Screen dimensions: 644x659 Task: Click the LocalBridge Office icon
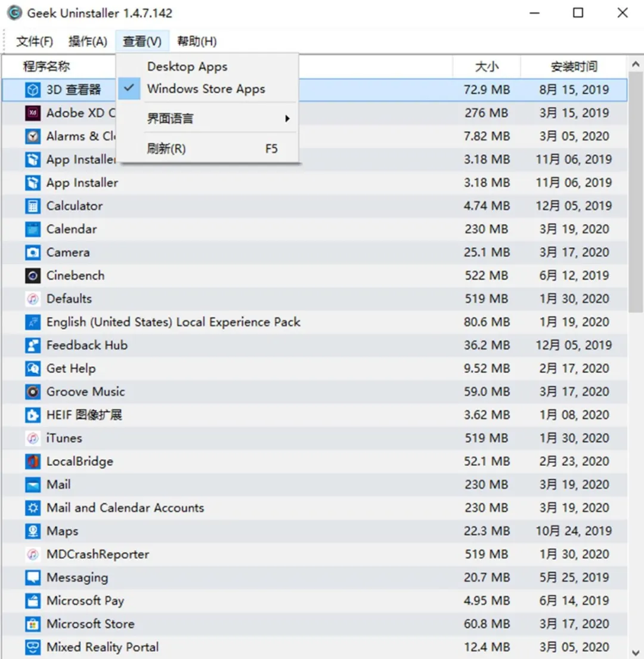tap(33, 462)
